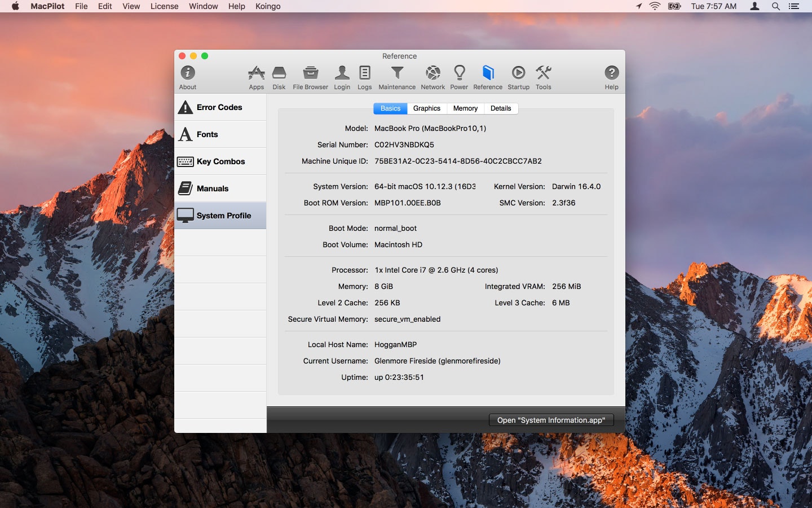Select Error Codes in the sidebar

click(219, 107)
